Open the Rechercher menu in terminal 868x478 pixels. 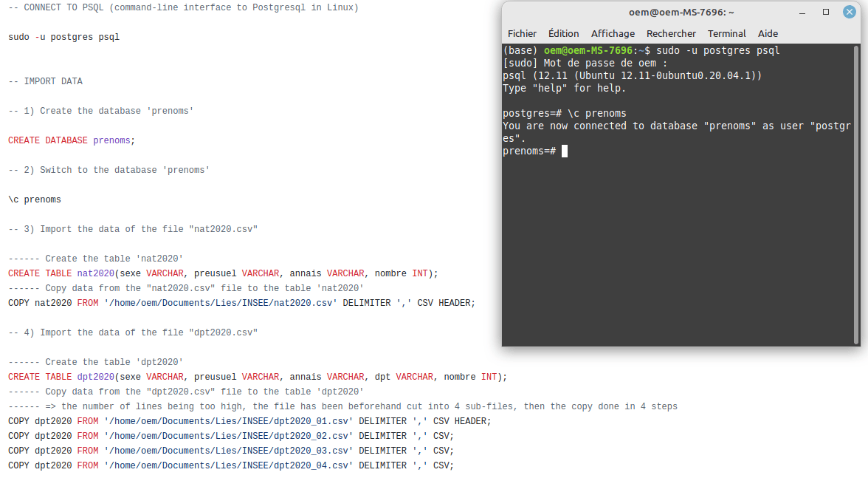point(671,33)
